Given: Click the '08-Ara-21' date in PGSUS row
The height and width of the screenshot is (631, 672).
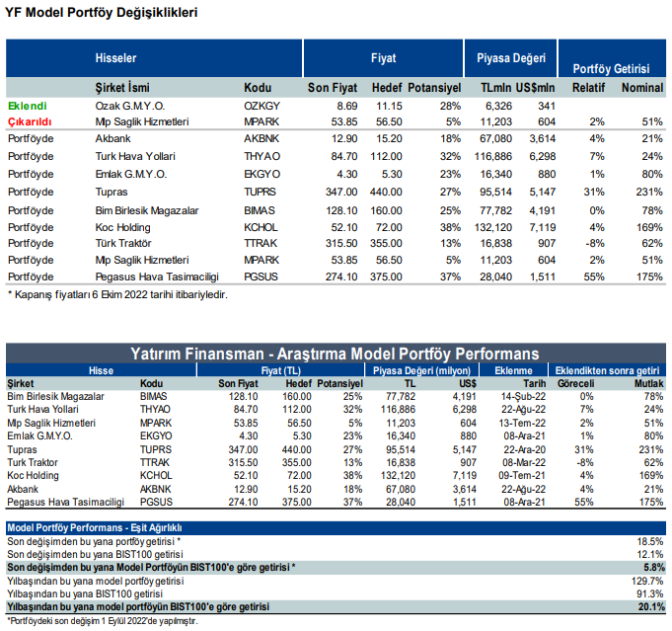Looking at the screenshot, I should [x=525, y=502].
